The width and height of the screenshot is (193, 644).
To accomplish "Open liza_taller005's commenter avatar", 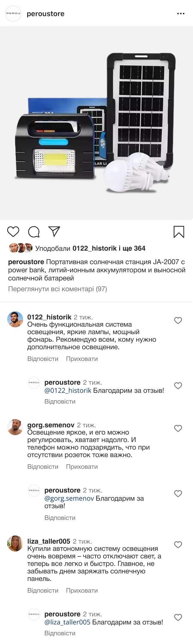I will (x=15, y=543).
